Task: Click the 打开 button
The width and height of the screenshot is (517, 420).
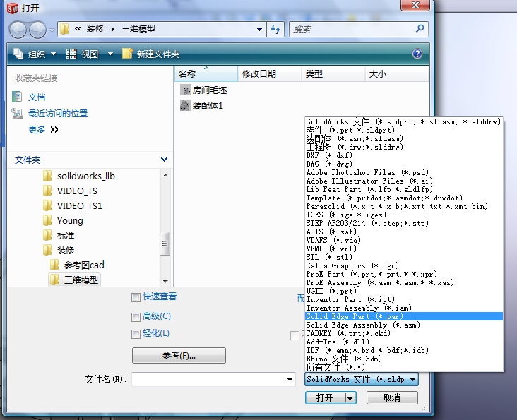Action: [325, 398]
